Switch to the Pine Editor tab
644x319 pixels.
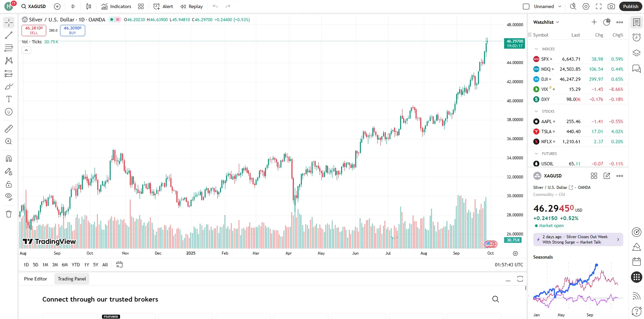click(x=36, y=279)
